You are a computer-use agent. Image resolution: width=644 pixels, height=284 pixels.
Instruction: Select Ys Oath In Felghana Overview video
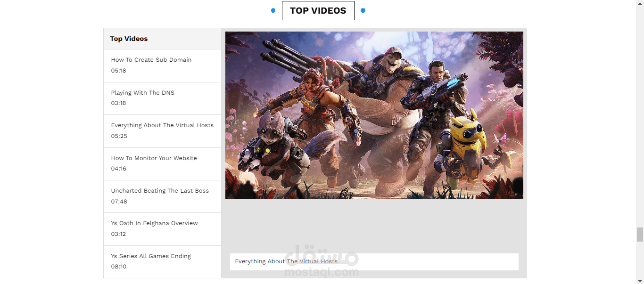162,229
